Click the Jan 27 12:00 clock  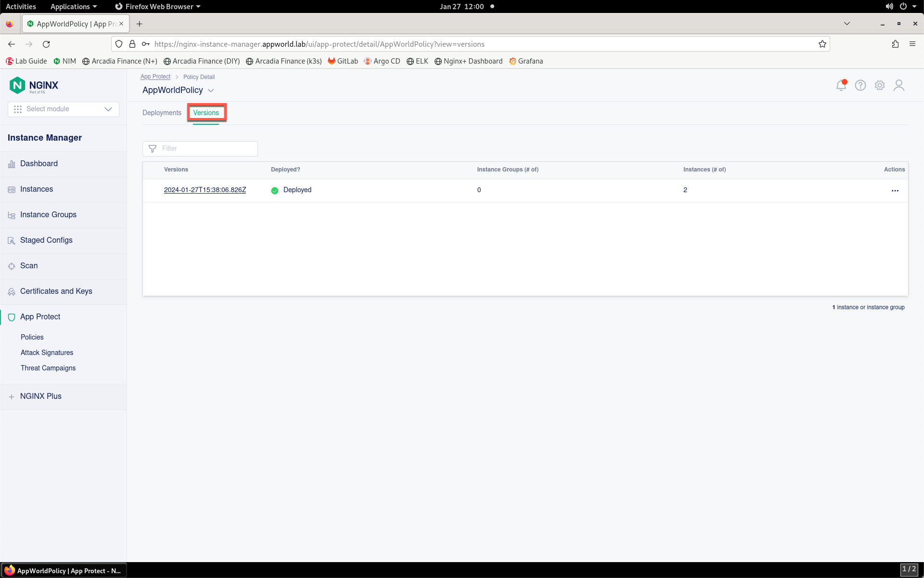[x=462, y=6]
